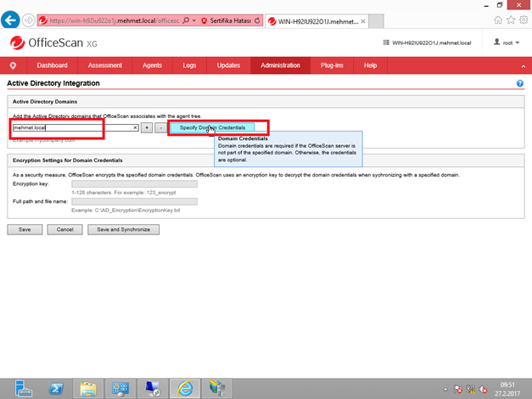The width and height of the screenshot is (532, 399).
Task: Click the browser forward arrow
Action: (x=29, y=20)
